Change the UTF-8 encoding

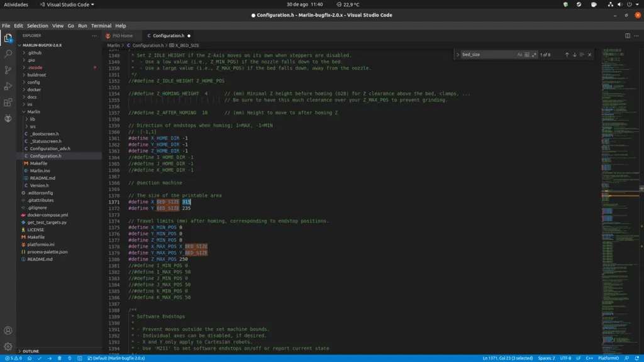click(565, 358)
